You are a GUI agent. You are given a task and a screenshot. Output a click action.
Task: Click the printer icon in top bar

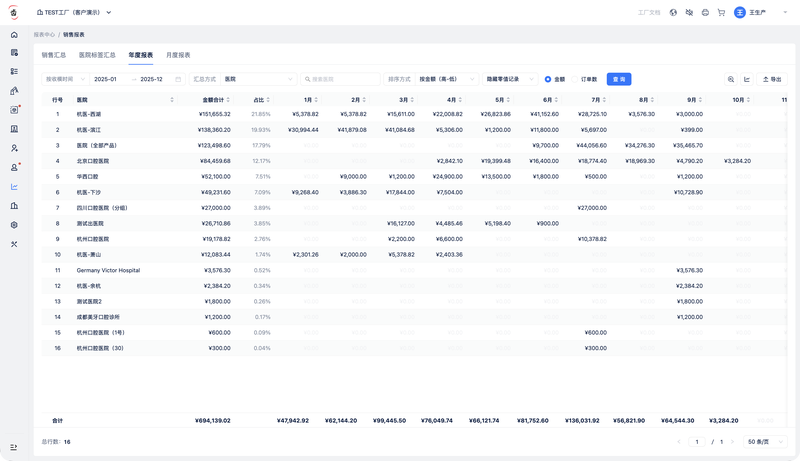coord(705,13)
